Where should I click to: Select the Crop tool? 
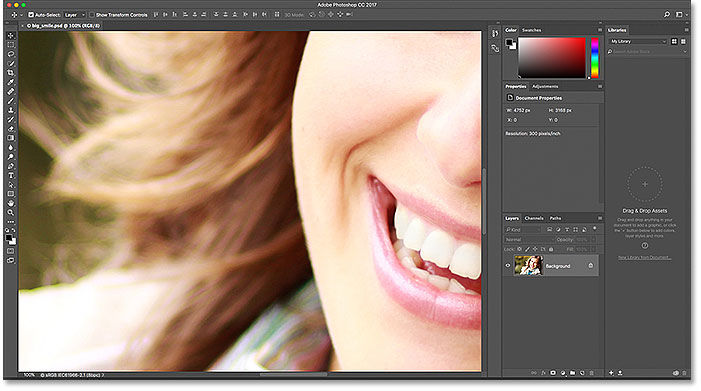11,73
